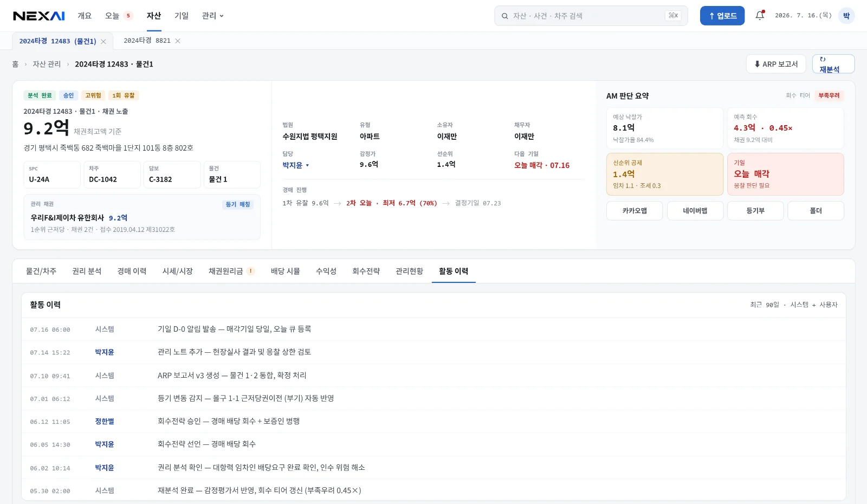This screenshot has height=504, width=867.
Task: Open 회수전략 tab
Action: pyautogui.click(x=366, y=271)
